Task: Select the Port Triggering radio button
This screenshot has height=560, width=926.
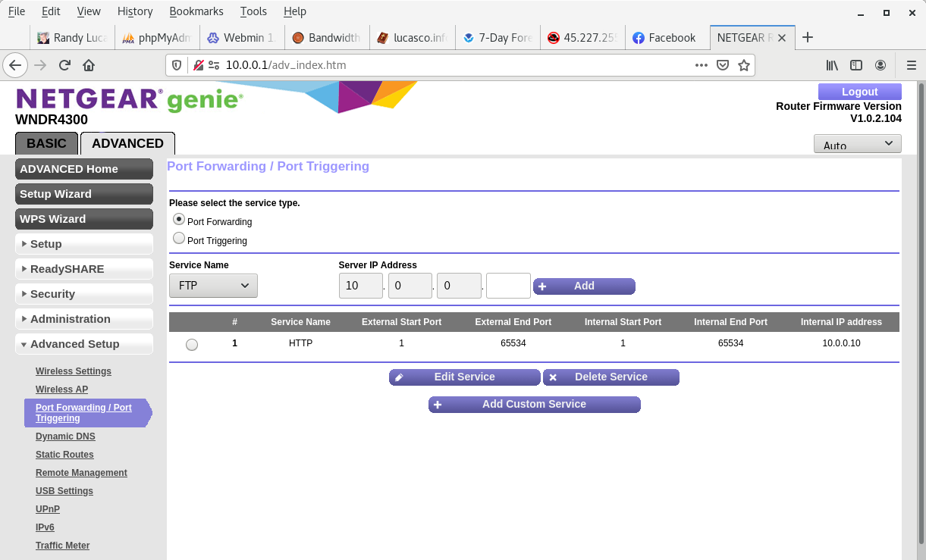Action: click(x=179, y=238)
